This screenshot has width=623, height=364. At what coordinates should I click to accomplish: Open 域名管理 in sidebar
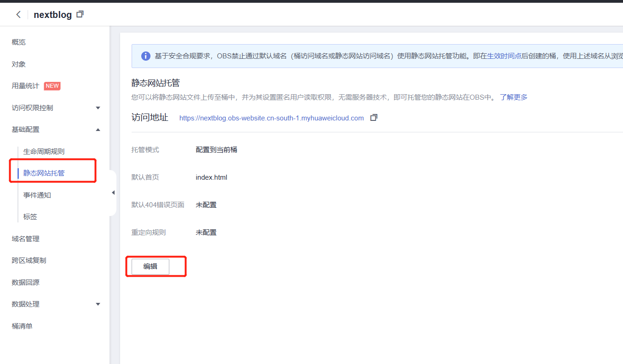coord(26,239)
